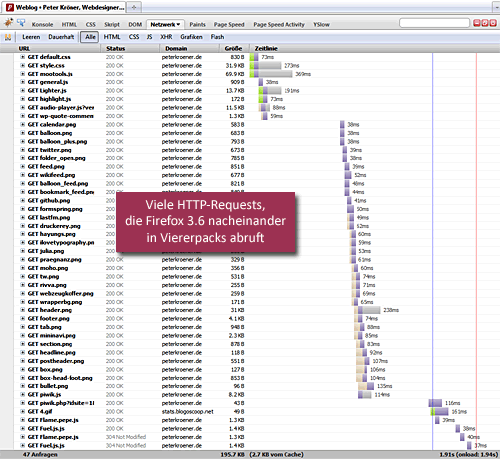Click the break-on-XHR pause icon
Viewport: 500px width, 459px height.
point(8,37)
